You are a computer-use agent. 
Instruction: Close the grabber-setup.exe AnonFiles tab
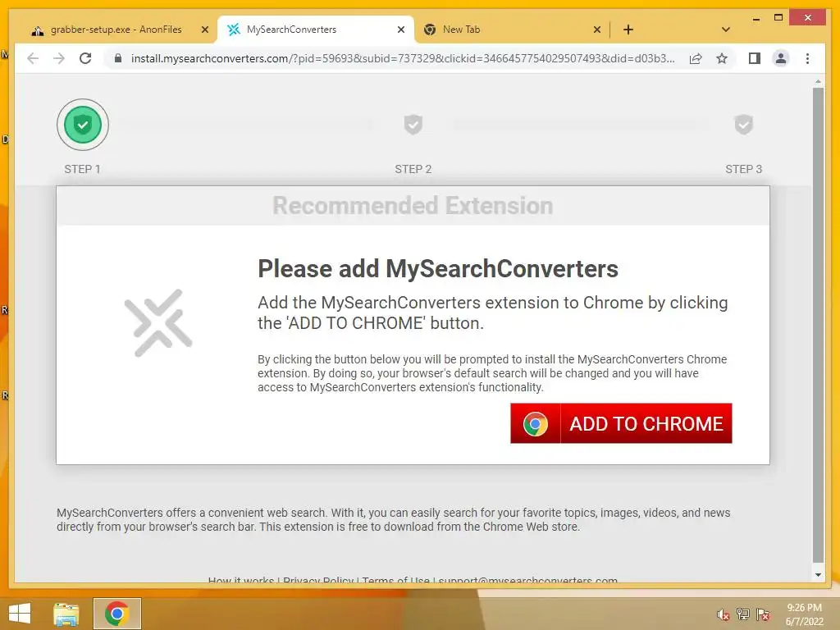tap(204, 30)
